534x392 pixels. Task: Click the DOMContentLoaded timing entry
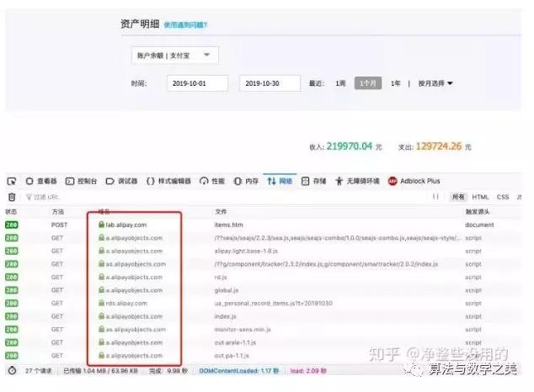239,371
